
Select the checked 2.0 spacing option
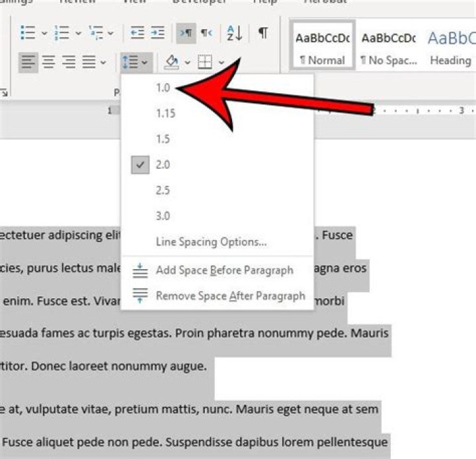(163, 165)
